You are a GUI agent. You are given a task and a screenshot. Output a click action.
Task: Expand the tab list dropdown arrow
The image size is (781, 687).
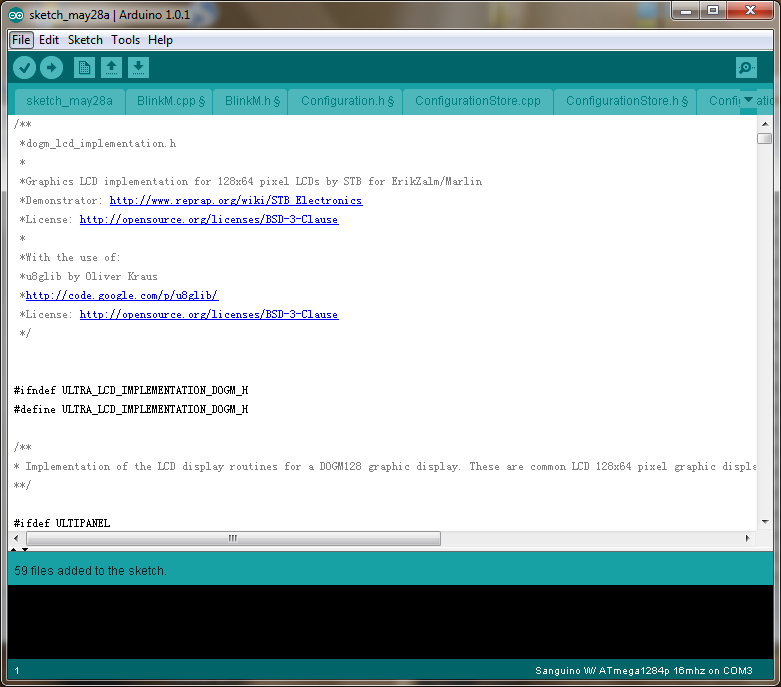click(x=748, y=100)
